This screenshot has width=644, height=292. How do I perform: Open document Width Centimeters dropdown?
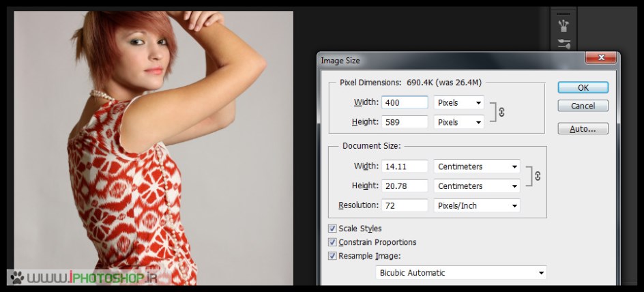[477, 166]
